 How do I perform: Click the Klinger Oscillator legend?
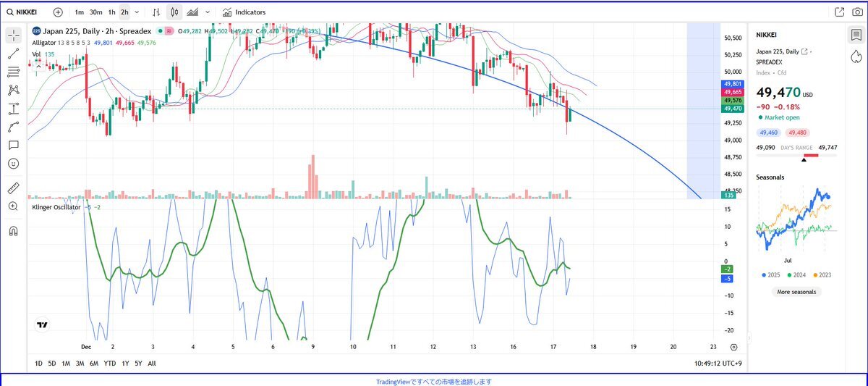click(x=57, y=207)
